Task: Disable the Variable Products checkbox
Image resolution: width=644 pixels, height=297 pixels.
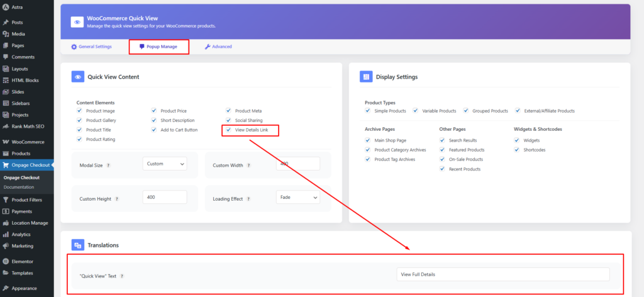Action: point(416,111)
